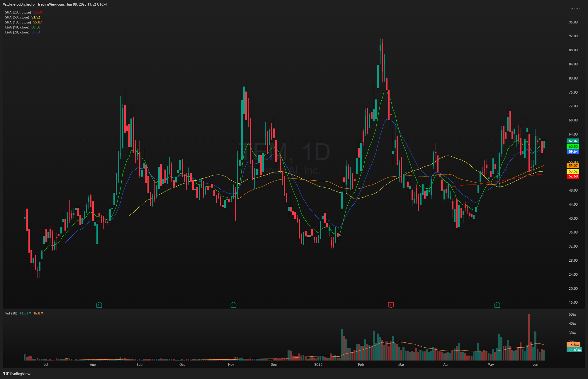Click the TradingView logo at bottom left
This screenshot has height=379, width=588.
[x=17, y=374]
